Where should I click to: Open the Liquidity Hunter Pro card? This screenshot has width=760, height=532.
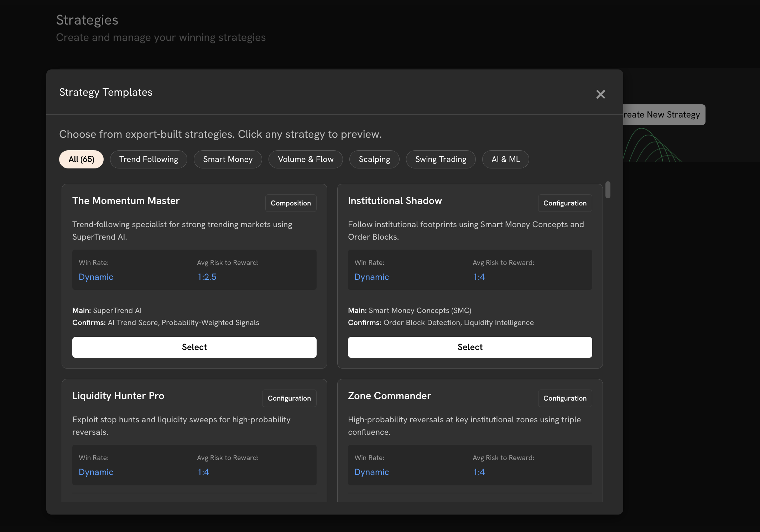pyautogui.click(x=118, y=396)
